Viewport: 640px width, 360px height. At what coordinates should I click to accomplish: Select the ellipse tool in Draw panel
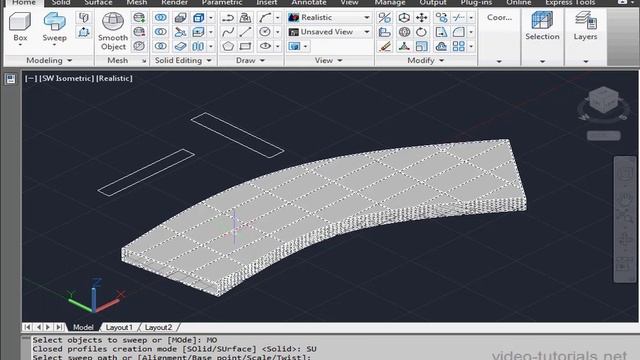265,46
